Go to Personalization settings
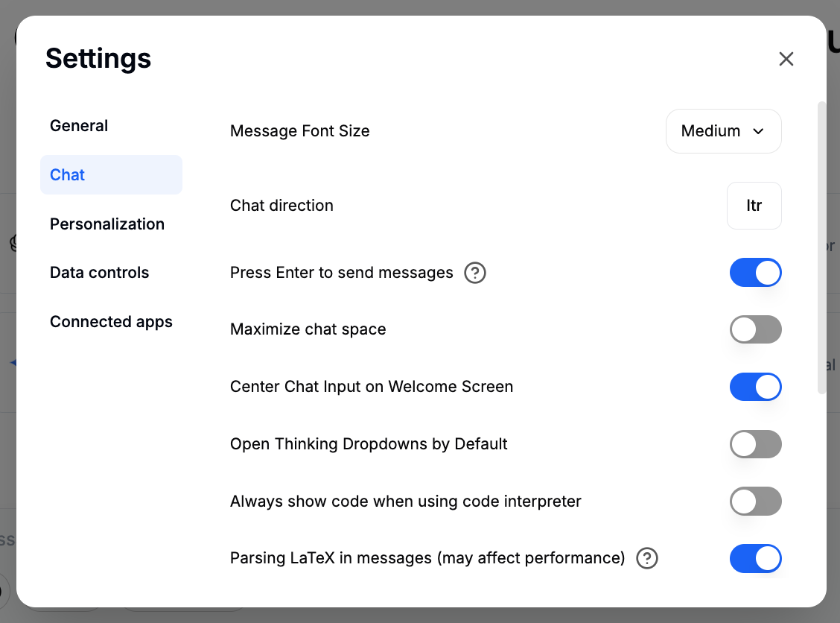The image size is (840, 623). 107,224
